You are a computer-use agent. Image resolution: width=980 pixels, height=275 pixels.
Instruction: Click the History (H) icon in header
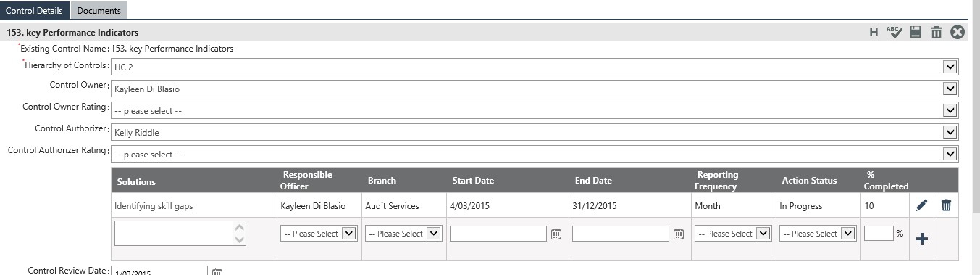click(874, 32)
